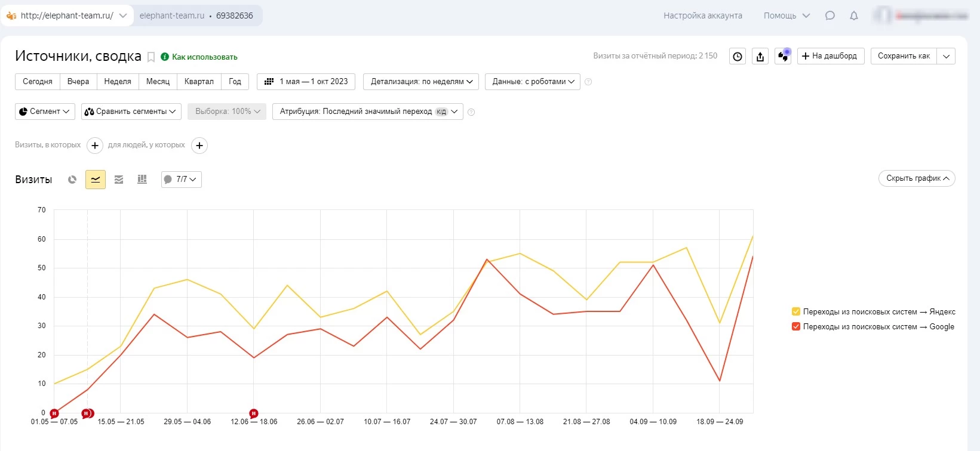The image size is (980, 451).
Task: Open the date range picker 1 мая — 1 окт 2023
Action: click(306, 82)
